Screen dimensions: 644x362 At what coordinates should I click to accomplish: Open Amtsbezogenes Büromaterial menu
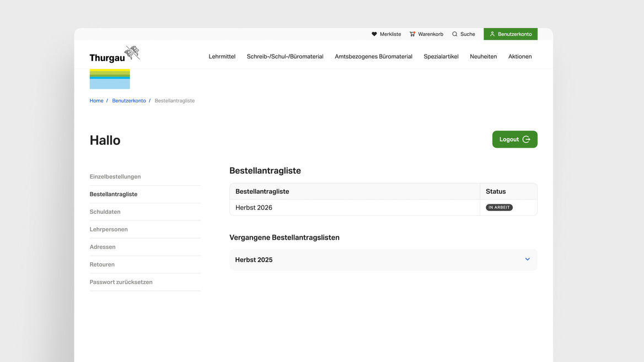(373, 56)
